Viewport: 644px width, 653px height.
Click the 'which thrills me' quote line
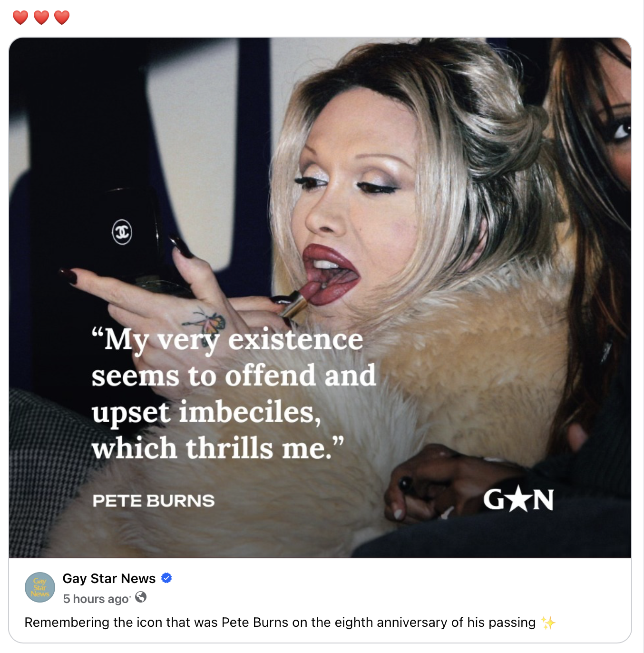(x=217, y=448)
